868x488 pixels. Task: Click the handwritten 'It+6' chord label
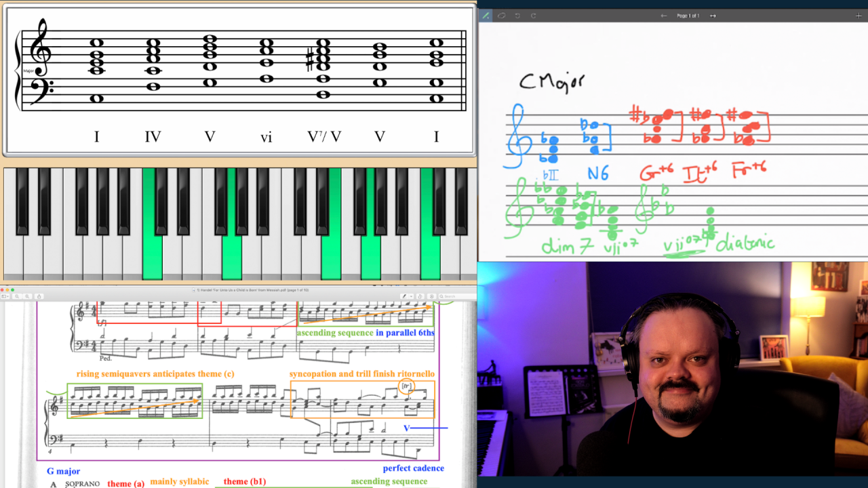701,173
